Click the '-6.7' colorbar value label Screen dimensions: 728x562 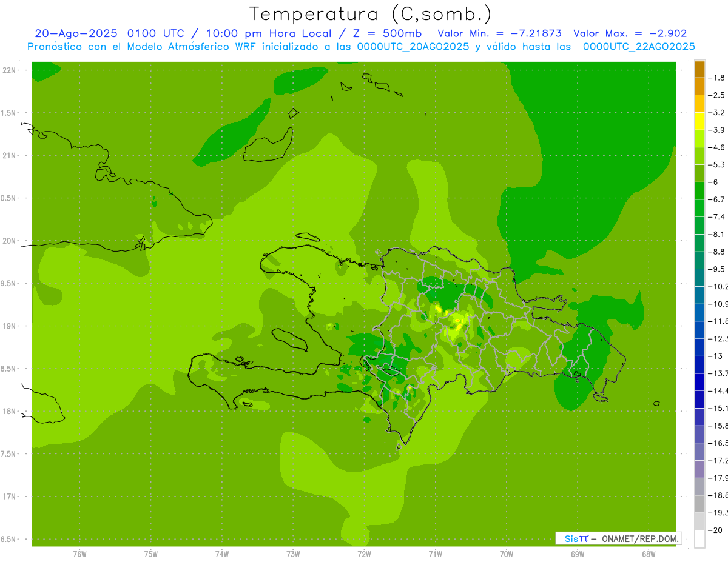pyautogui.click(x=718, y=199)
